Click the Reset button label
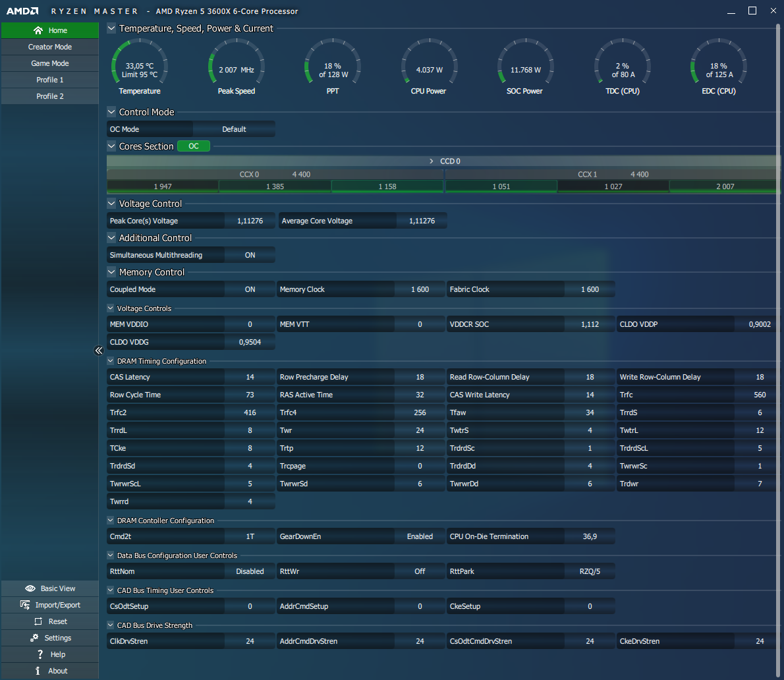Screen dimensions: 784x680 (57, 621)
